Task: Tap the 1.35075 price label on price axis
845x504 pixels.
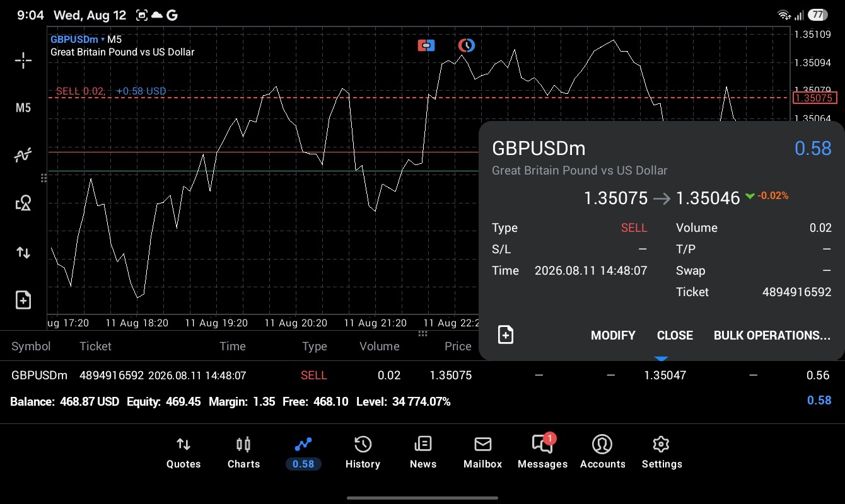Action: click(x=815, y=98)
